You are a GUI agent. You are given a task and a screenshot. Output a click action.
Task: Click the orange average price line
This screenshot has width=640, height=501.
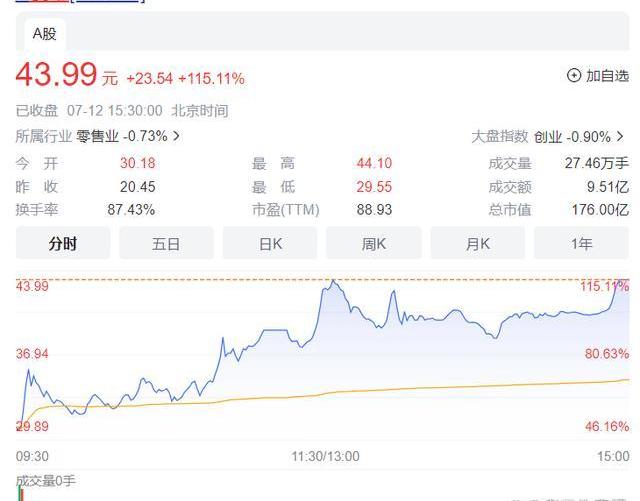point(400,390)
